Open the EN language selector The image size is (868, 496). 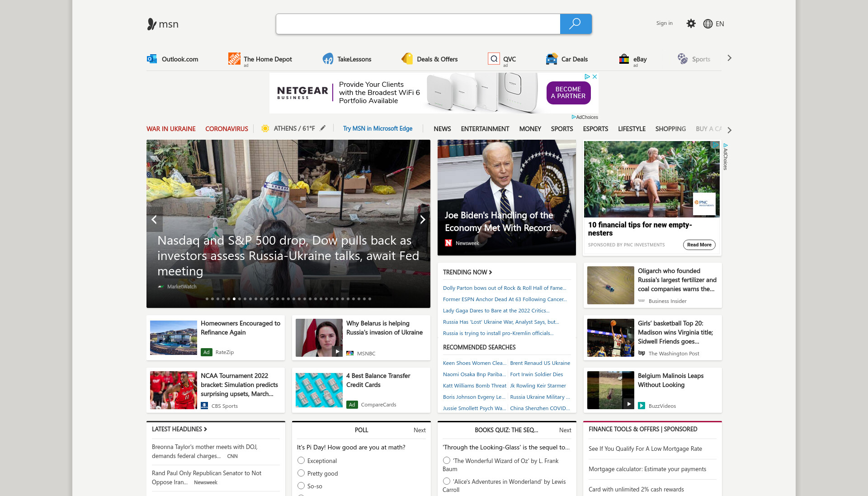point(720,24)
